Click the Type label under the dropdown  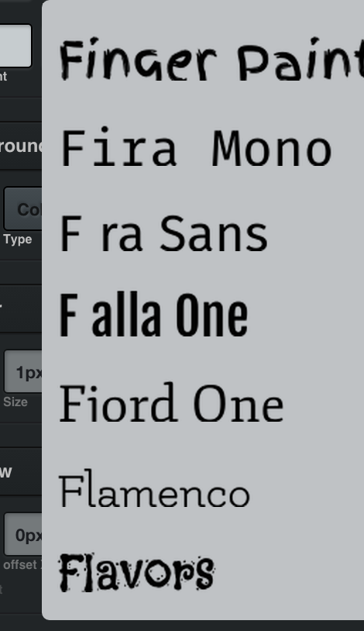[18, 239]
